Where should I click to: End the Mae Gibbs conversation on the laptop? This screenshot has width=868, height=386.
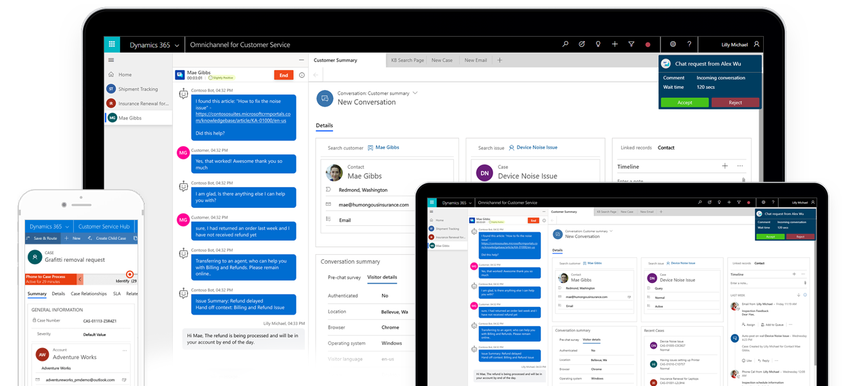point(284,75)
